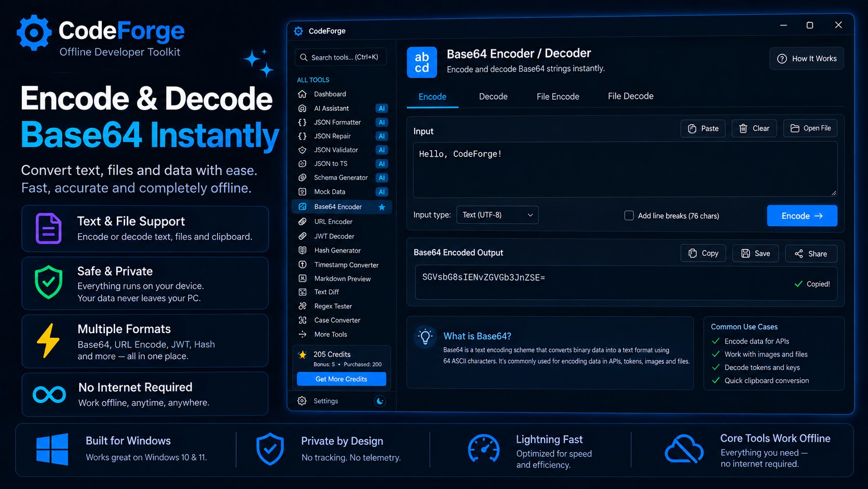
Task: Share the encoded output
Action: coord(811,253)
